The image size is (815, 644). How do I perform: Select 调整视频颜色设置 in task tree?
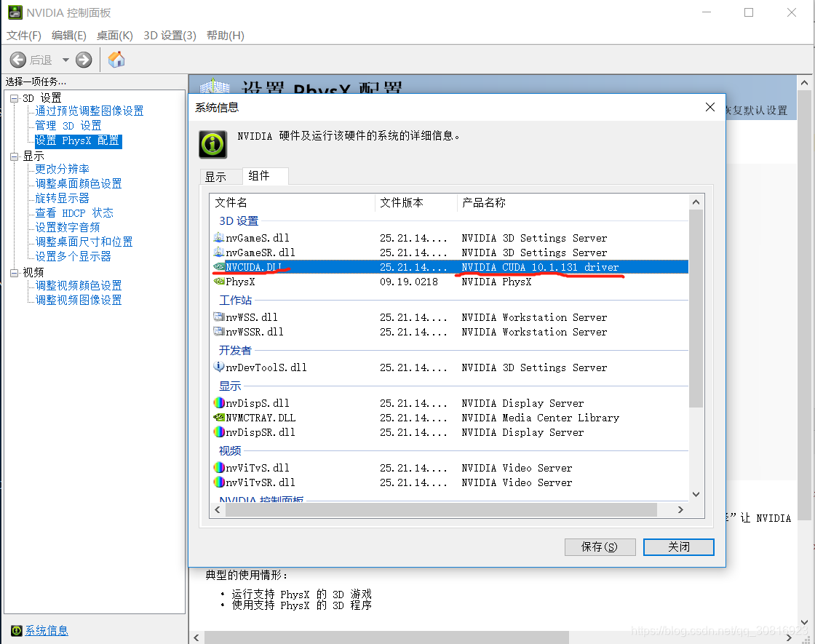click(x=79, y=285)
